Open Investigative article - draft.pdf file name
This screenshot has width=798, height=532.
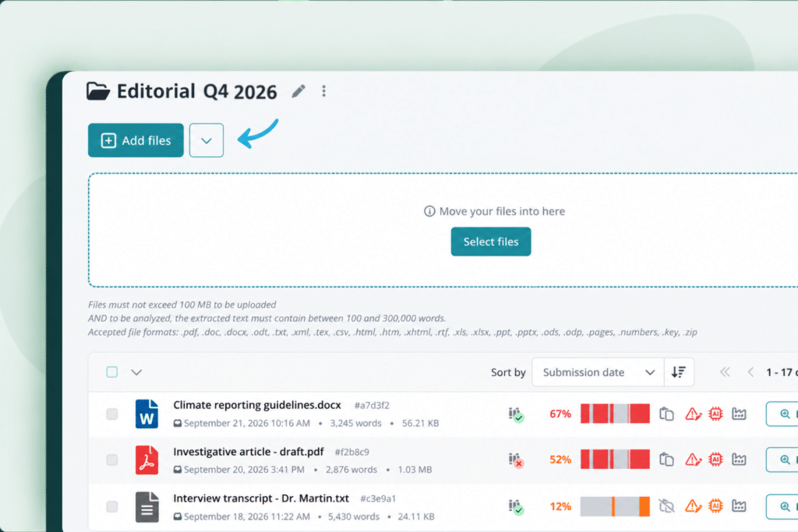(x=249, y=452)
